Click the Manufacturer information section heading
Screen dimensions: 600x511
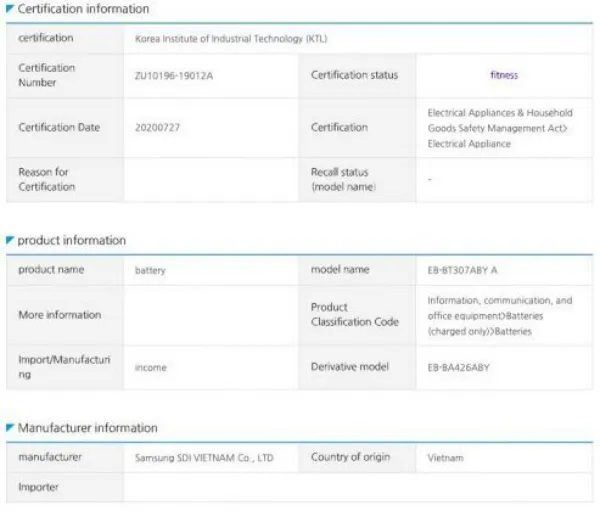(87, 428)
